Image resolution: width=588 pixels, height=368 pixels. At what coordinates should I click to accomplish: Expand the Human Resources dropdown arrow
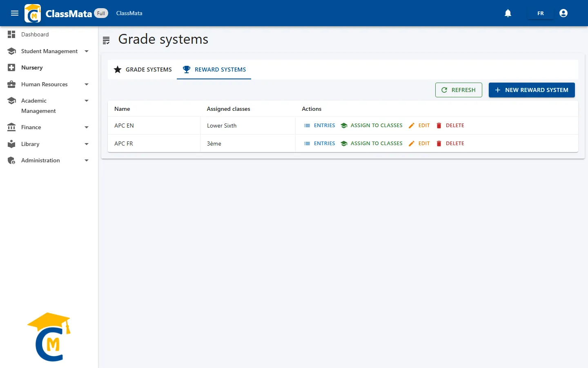click(87, 84)
